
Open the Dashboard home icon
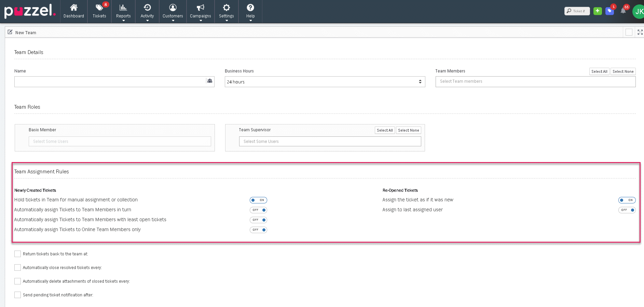[73, 8]
